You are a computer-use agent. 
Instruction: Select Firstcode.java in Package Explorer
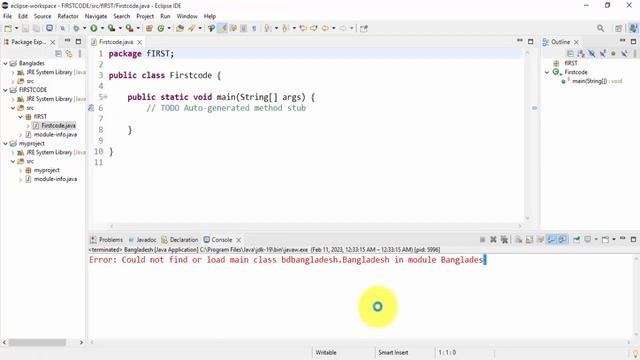pos(58,126)
